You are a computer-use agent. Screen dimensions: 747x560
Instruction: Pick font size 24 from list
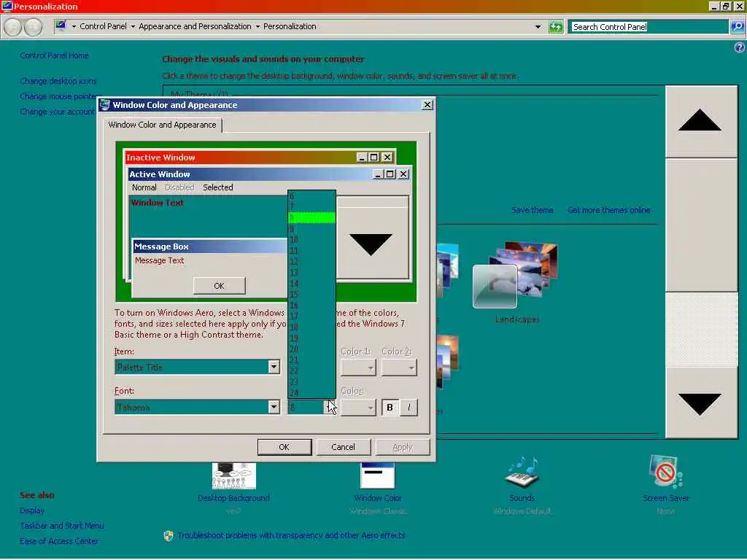[x=312, y=393]
